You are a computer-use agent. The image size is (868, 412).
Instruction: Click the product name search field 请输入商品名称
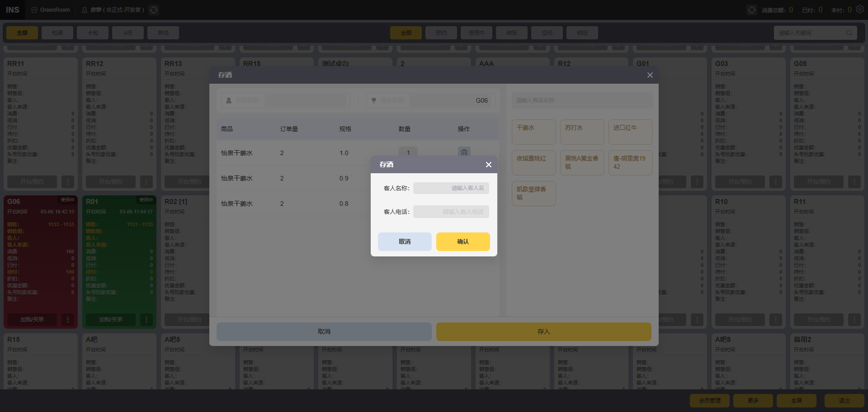pyautogui.click(x=582, y=100)
